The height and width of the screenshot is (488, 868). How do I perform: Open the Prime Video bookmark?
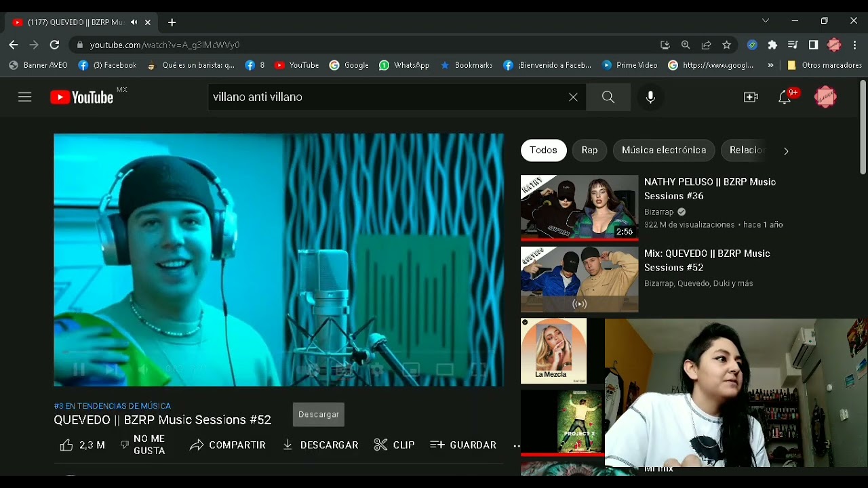tap(630, 65)
